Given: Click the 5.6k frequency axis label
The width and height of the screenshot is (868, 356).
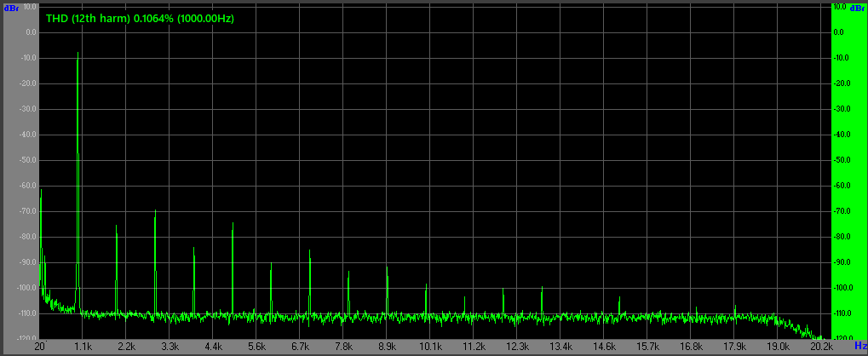Looking at the screenshot, I should tap(256, 347).
